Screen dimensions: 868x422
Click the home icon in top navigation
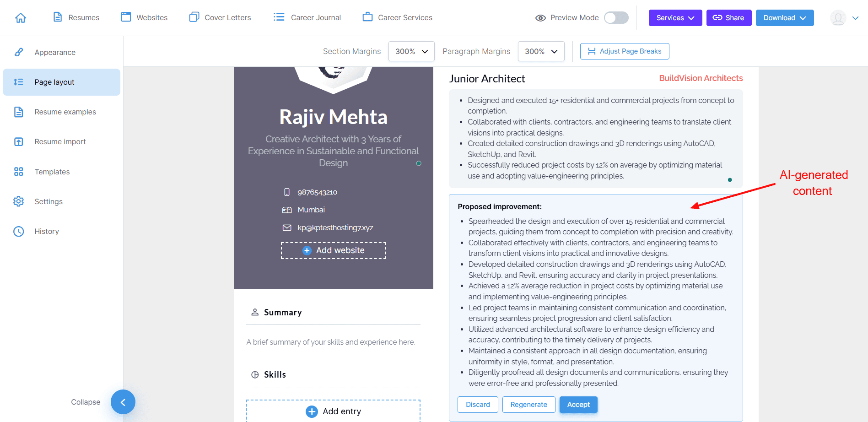tap(21, 18)
